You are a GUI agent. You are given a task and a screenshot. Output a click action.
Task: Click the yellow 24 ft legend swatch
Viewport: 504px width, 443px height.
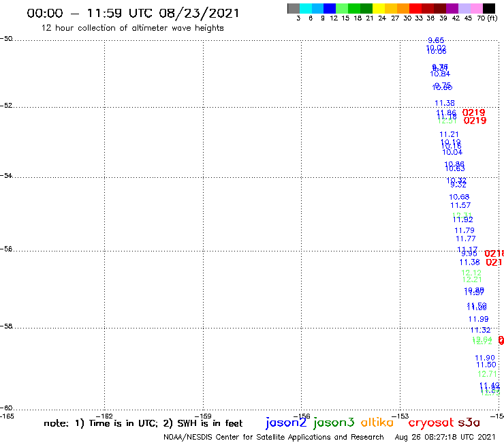click(x=379, y=8)
